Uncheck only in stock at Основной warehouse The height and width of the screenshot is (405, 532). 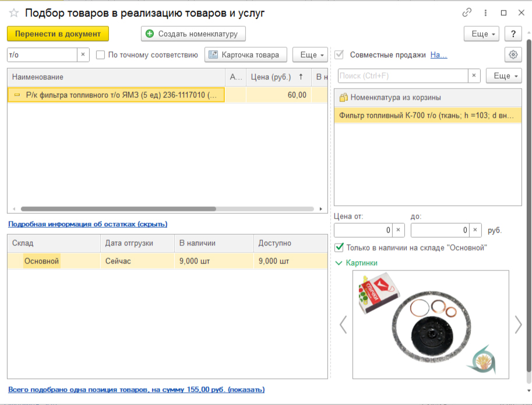point(339,248)
